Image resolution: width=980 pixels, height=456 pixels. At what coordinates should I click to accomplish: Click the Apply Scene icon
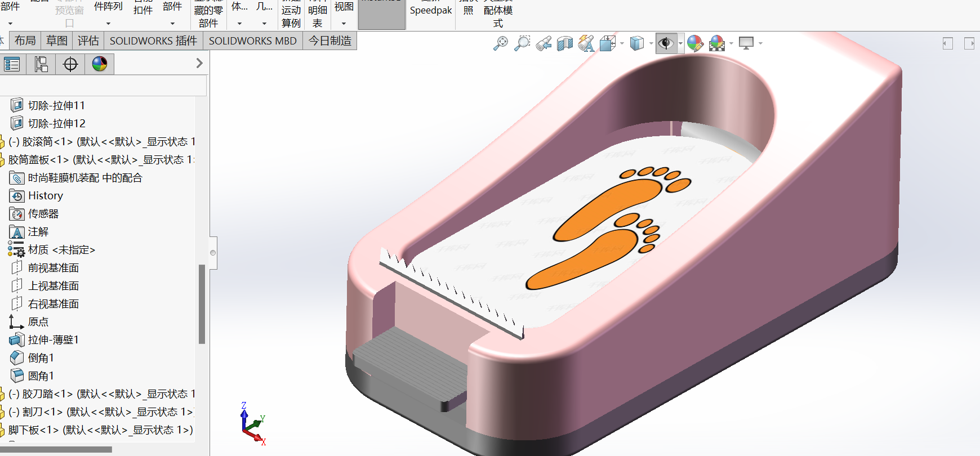(717, 43)
